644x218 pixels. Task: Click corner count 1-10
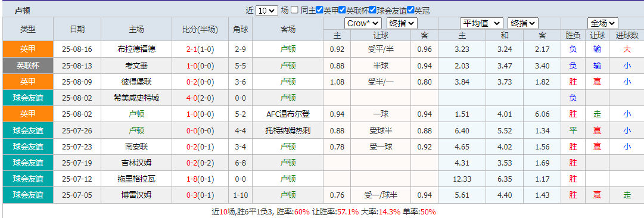240,195
